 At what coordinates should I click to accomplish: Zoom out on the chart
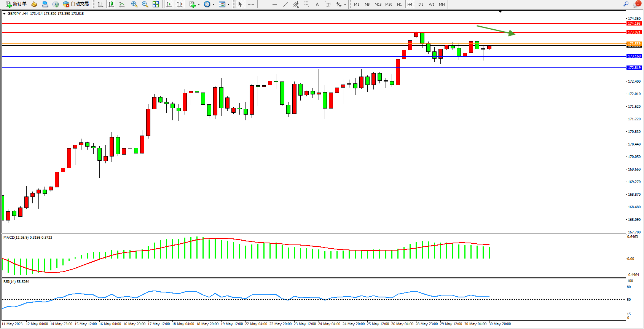[145, 4]
